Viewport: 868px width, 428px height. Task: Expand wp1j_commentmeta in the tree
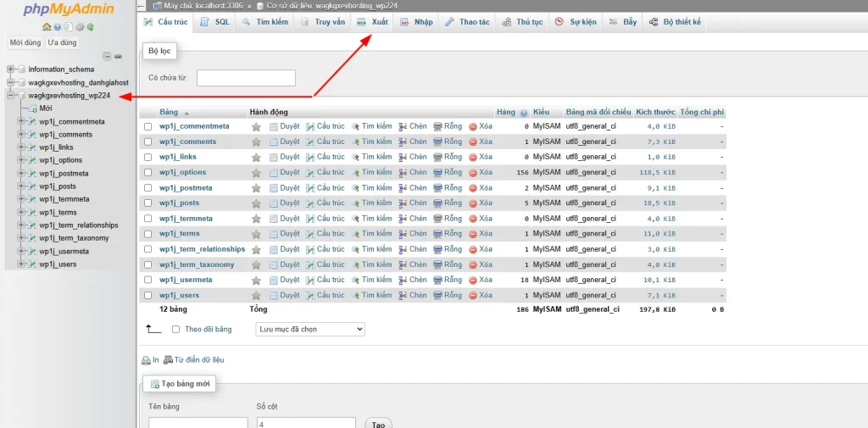pos(21,121)
